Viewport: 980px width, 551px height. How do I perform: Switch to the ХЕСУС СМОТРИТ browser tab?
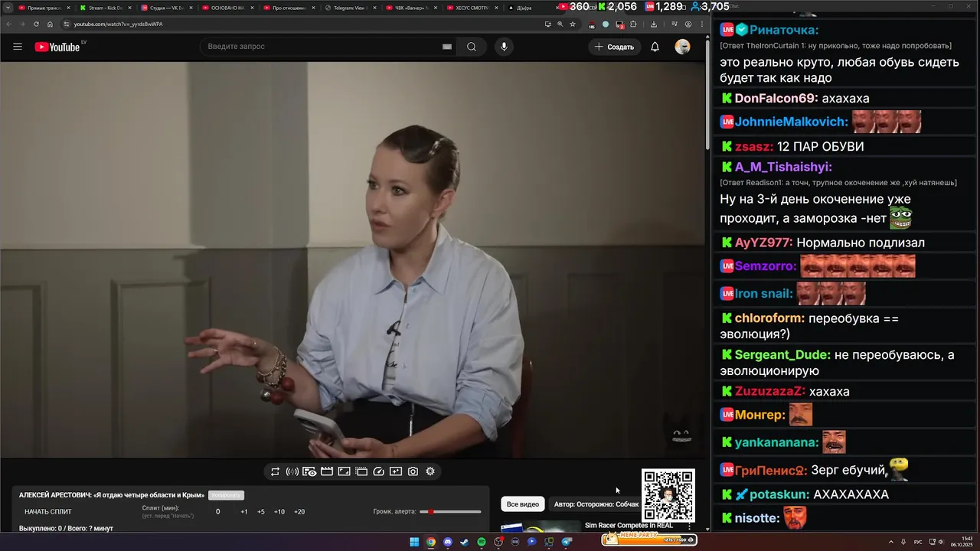pyautogui.click(x=472, y=8)
